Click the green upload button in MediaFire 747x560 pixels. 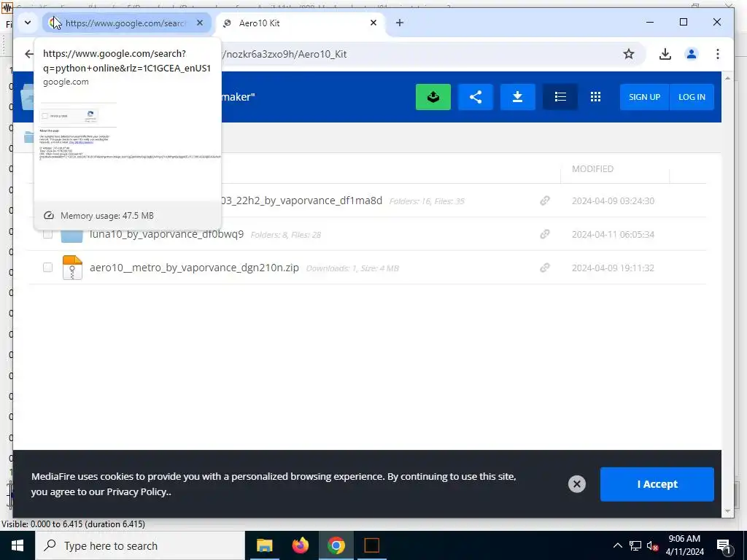[x=433, y=97]
